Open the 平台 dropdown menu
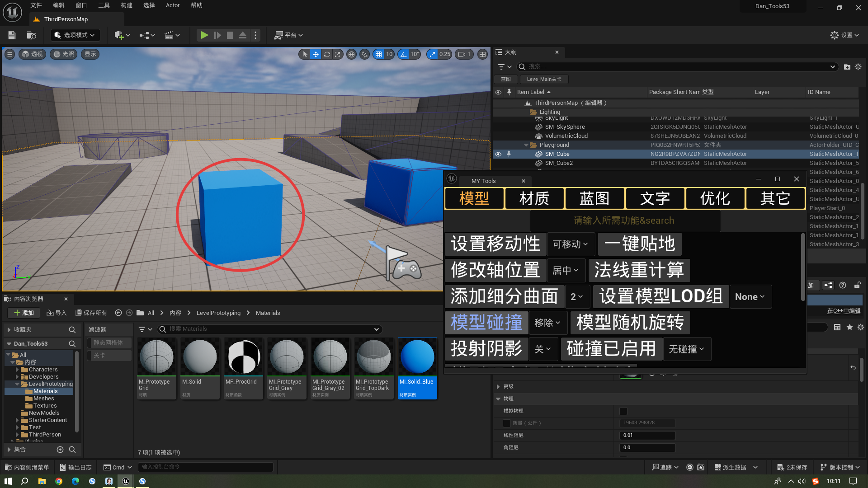868x488 pixels. (288, 35)
